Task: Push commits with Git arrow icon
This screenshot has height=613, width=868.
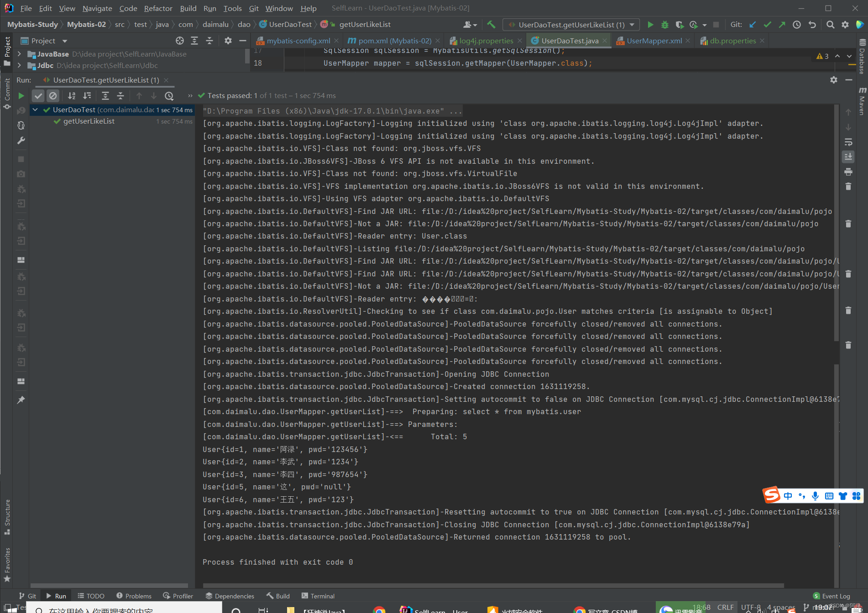Action: [x=782, y=25]
